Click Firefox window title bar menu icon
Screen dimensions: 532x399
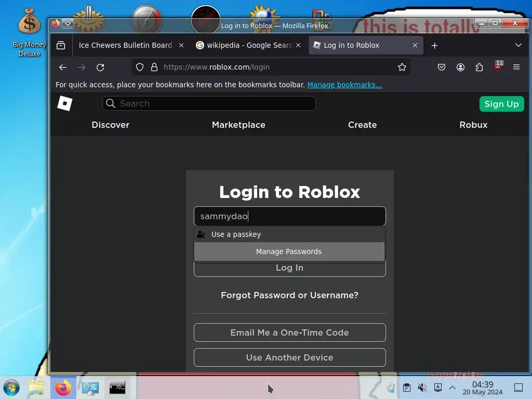(56, 23)
